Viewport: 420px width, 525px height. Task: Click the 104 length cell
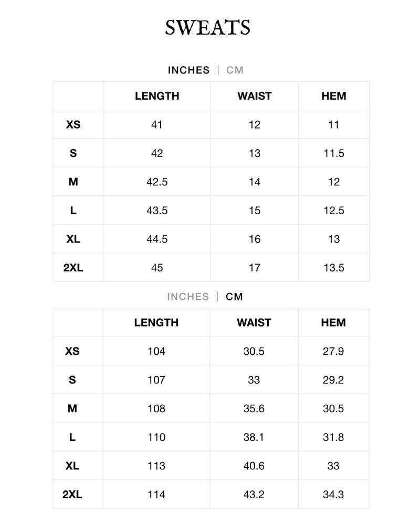click(156, 351)
